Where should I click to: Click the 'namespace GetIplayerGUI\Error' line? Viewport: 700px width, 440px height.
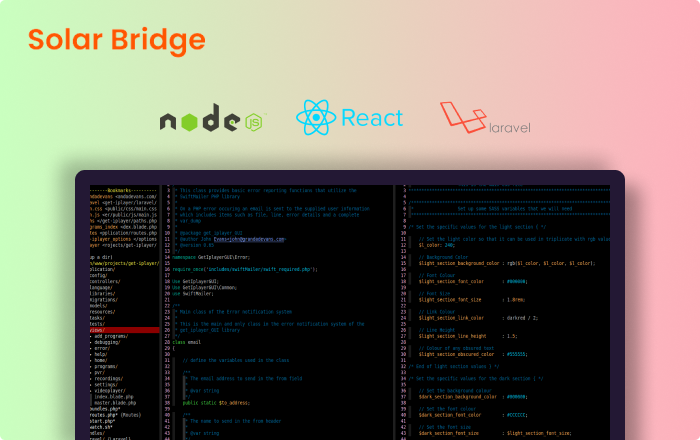point(211,257)
